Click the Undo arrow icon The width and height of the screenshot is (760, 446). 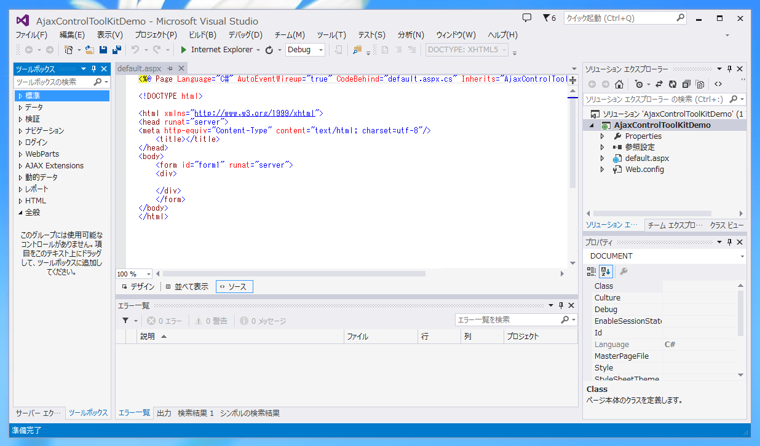pyautogui.click(x=135, y=49)
